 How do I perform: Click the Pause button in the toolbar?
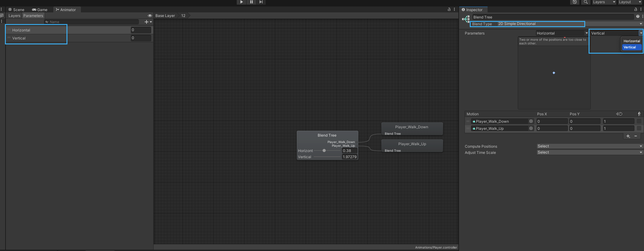coord(251,2)
